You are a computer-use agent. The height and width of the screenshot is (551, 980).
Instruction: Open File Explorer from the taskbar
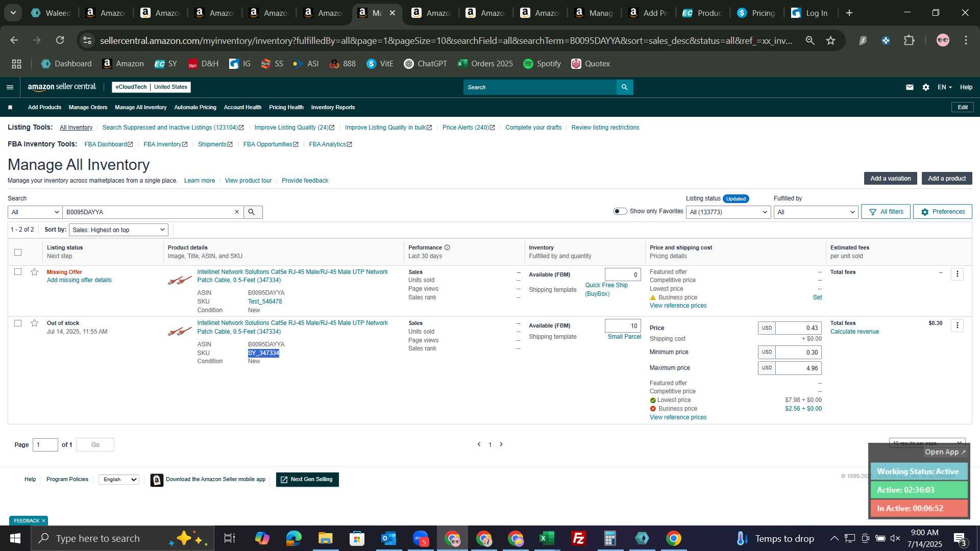pyautogui.click(x=325, y=538)
